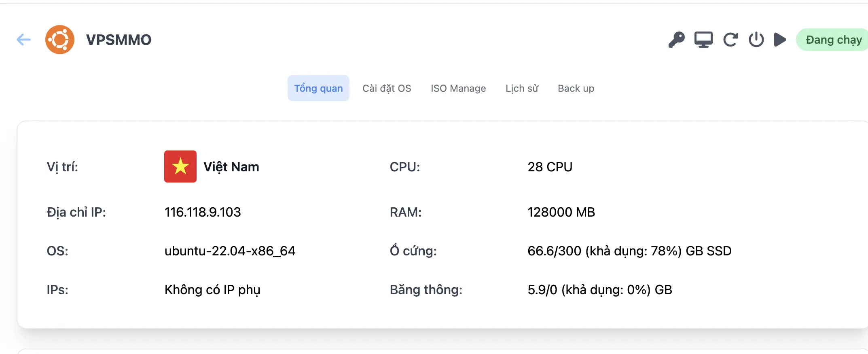Screen dimensions: 868x354
Task: Click the RAM: label
Action: 406,212
